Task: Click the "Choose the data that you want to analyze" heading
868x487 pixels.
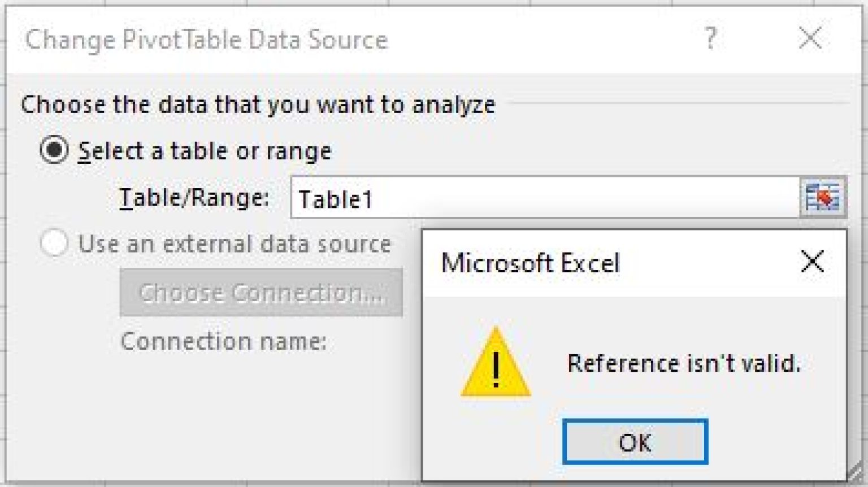Action: pyautogui.click(x=258, y=105)
